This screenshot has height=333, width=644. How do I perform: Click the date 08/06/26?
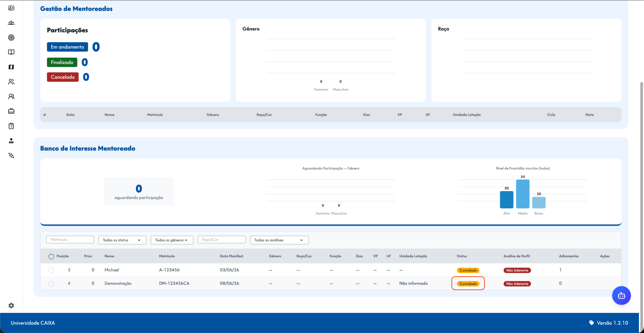click(x=229, y=283)
